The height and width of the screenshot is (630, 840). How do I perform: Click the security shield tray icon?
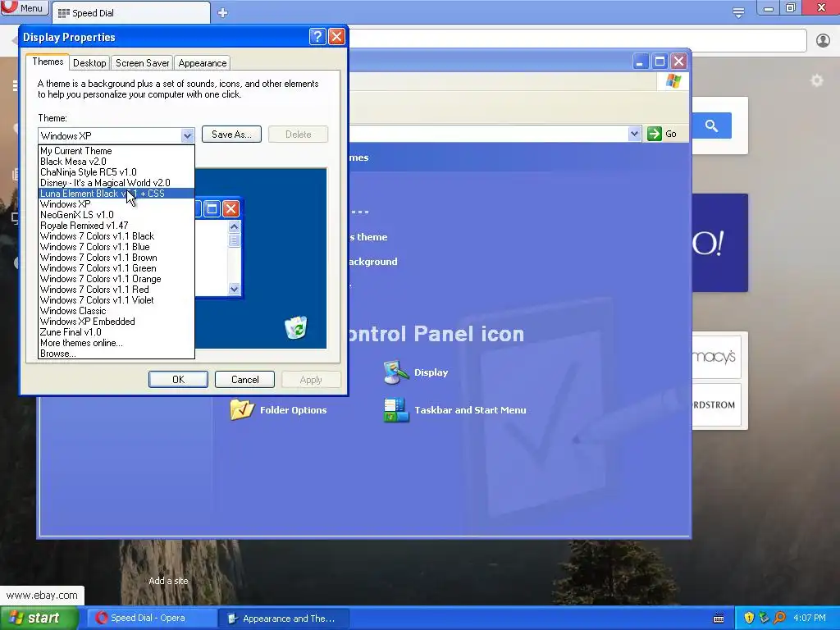coord(749,618)
